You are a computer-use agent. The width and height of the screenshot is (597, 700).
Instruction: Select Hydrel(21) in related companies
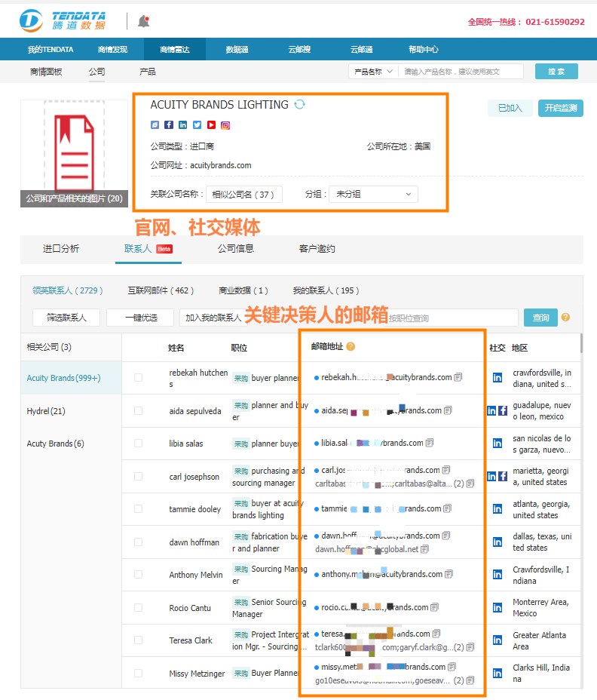coord(72,410)
